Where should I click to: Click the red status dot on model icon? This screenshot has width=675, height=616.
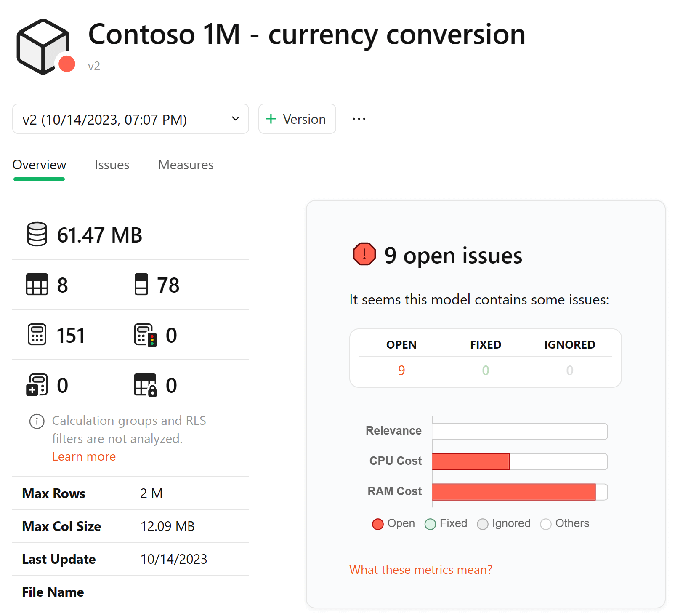(66, 64)
